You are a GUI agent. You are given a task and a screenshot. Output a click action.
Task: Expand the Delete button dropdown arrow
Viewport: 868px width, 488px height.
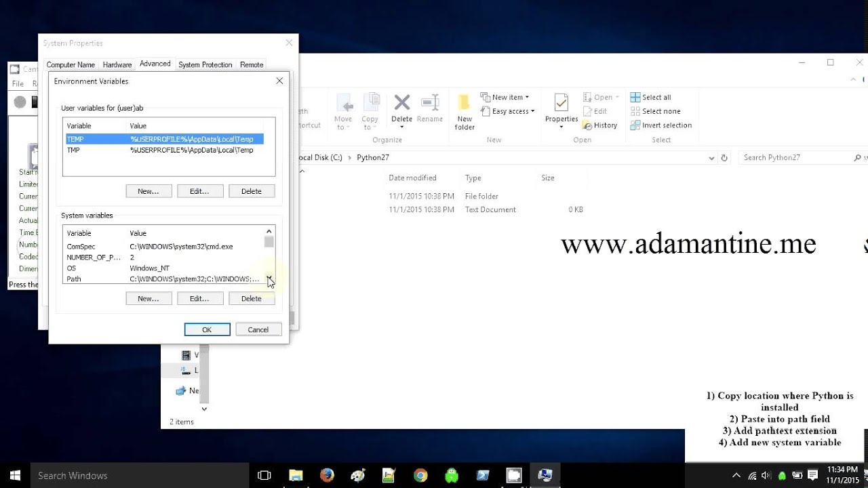coord(401,127)
